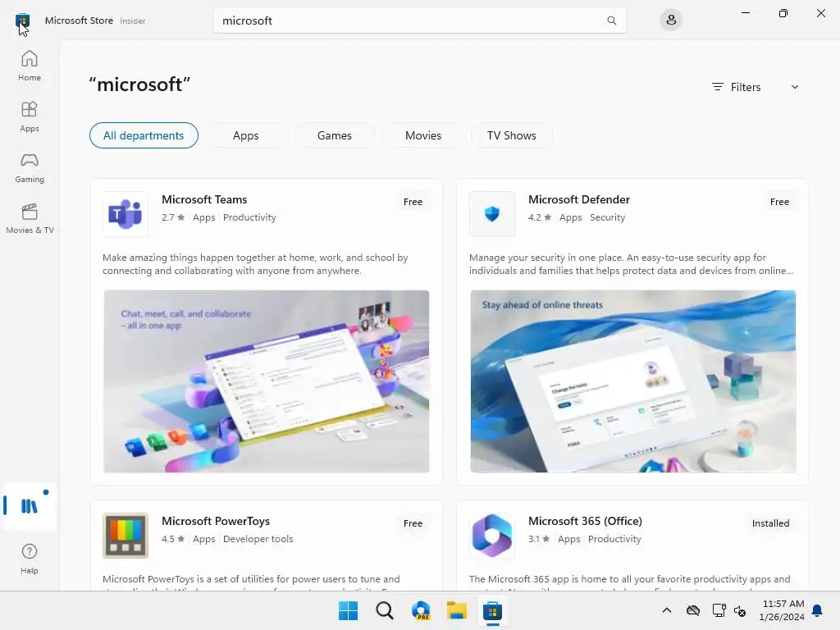Click the PowerToys "Developer tools" category text
This screenshot has height=630, width=840.
pyautogui.click(x=258, y=539)
